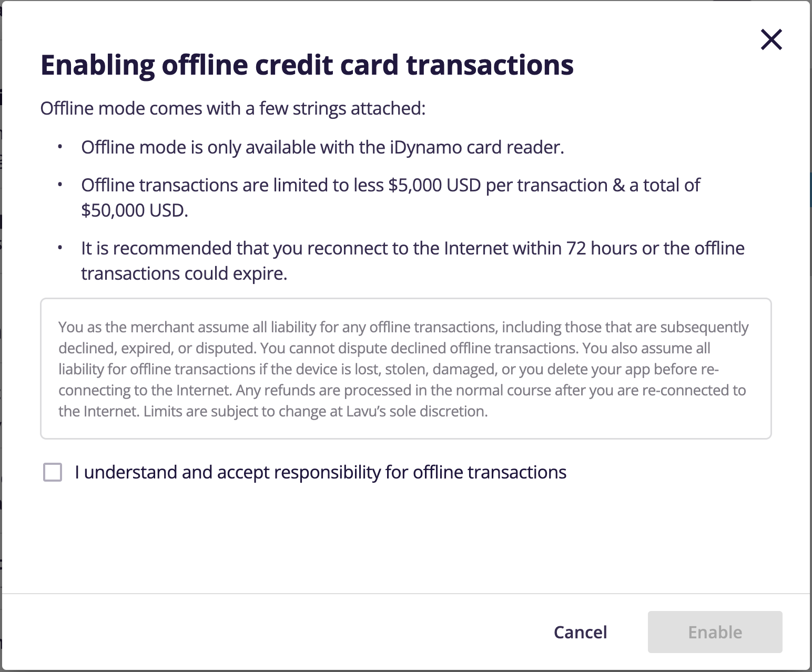The image size is (812, 672).
Task: Click the 'few strings attached' intro line
Action: pyautogui.click(x=232, y=108)
